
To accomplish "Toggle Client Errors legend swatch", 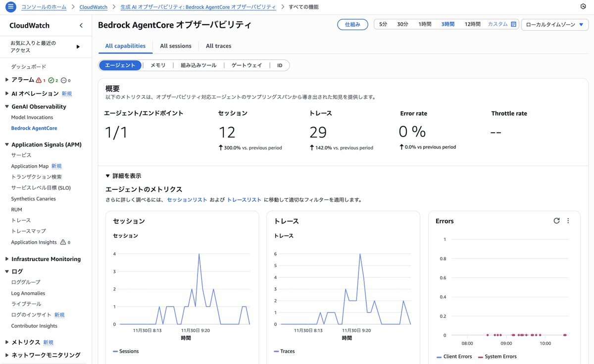I will click(x=439, y=357).
